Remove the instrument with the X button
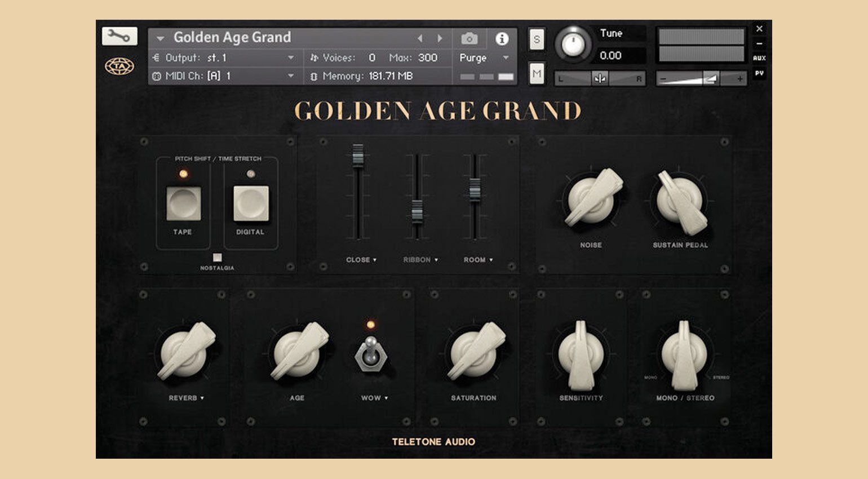This screenshot has height=479, width=868. (759, 28)
